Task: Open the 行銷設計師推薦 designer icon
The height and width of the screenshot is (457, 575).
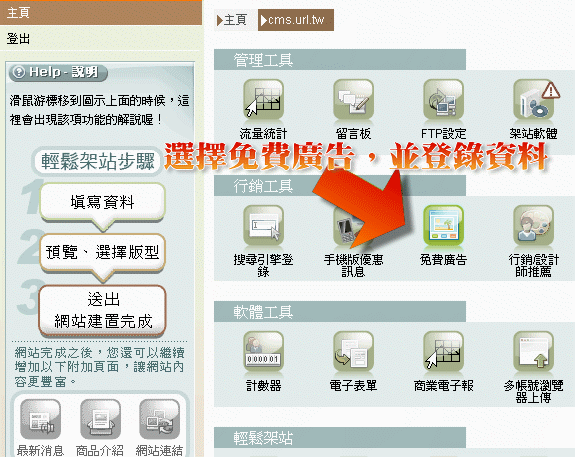Action: coord(534,225)
